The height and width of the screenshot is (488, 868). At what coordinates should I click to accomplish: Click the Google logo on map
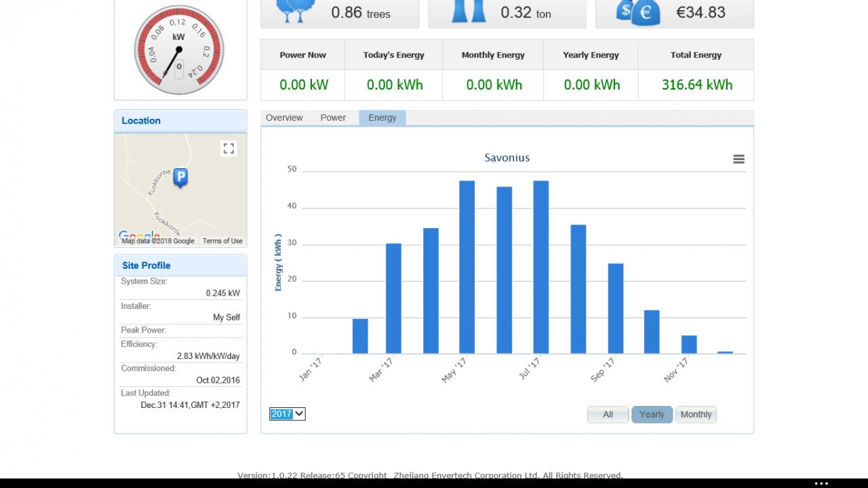(x=139, y=236)
